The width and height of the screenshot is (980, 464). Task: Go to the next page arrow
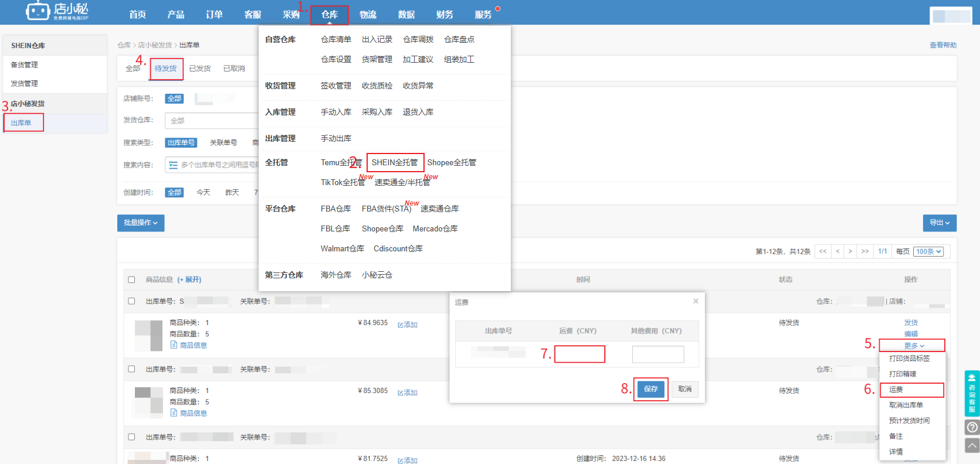pos(850,251)
